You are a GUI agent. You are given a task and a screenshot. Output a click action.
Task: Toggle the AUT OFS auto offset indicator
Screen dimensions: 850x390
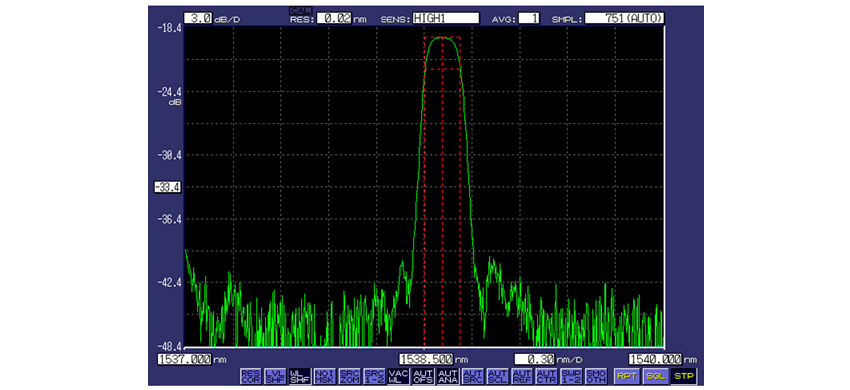click(x=423, y=376)
